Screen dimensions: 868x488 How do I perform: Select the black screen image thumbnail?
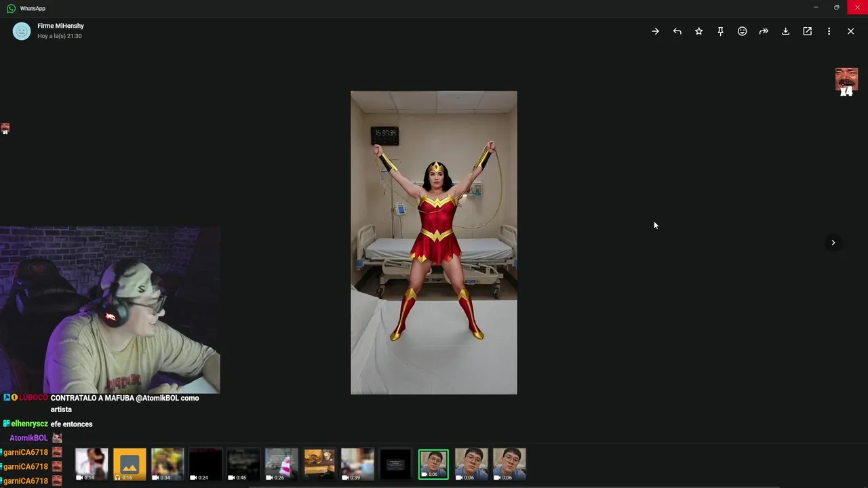click(395, 464)
